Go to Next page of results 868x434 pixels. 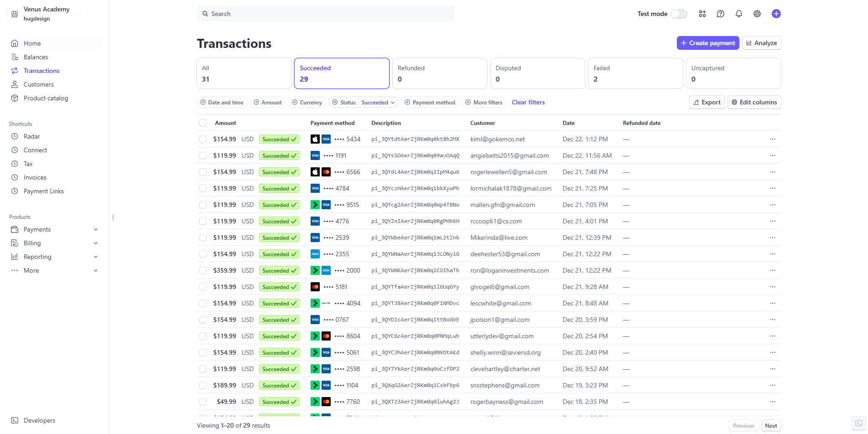(x=771, y=425)
